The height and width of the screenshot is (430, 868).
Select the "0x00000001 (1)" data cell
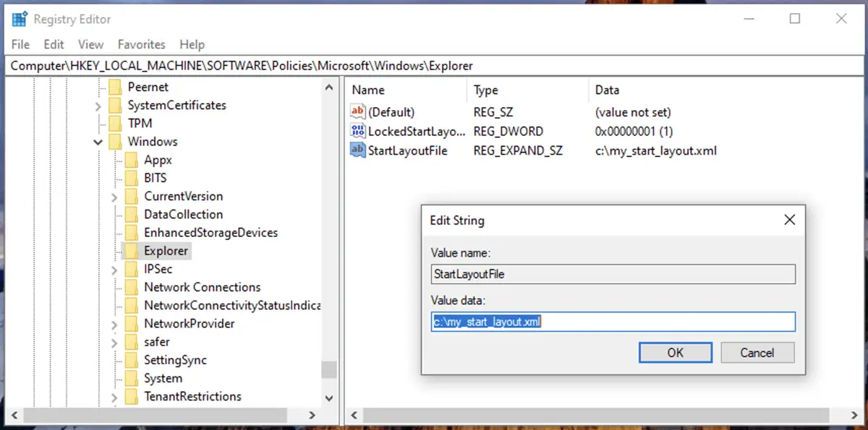(x=634, y=132)
